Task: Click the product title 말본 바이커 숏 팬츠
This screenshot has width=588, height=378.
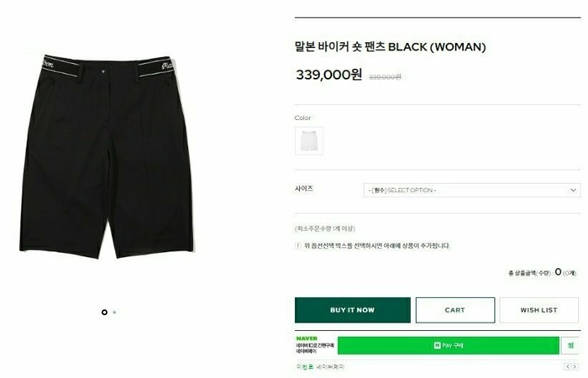Action: click(x=339, y=47)
